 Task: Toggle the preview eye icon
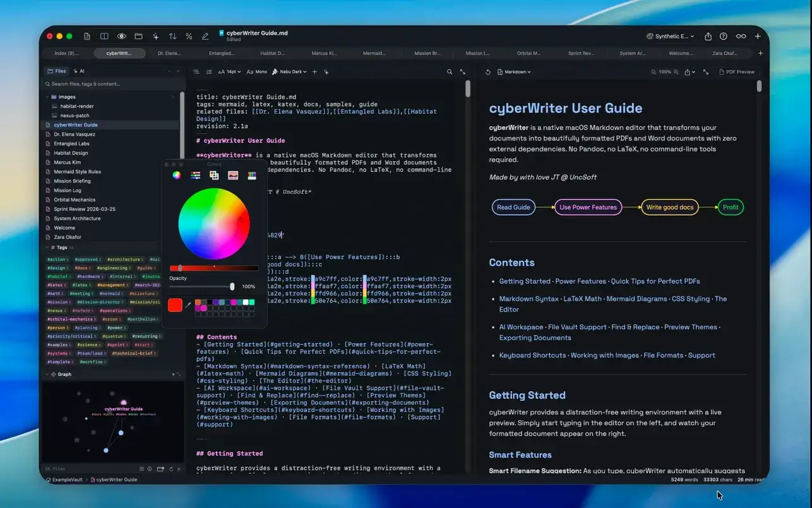coord(121,37)
